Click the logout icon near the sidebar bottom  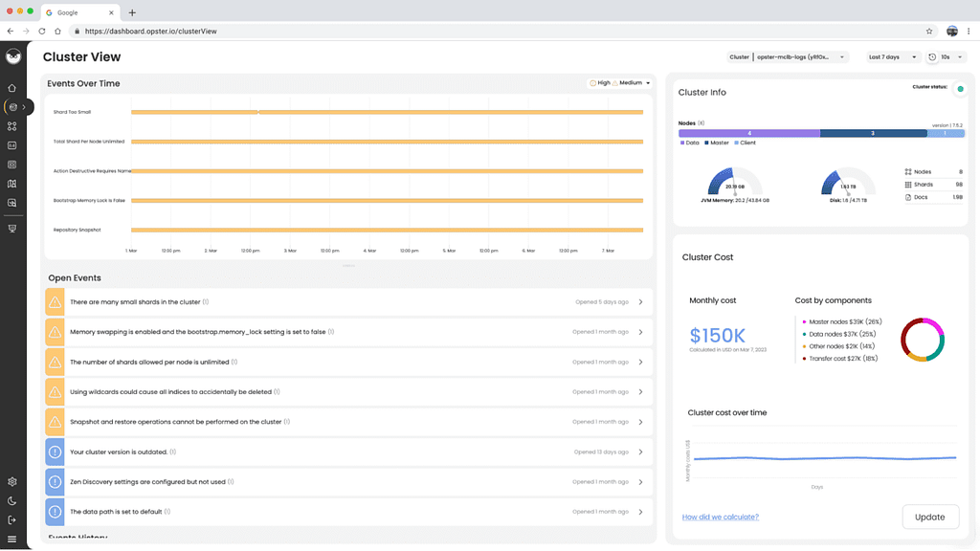(12, 518)
